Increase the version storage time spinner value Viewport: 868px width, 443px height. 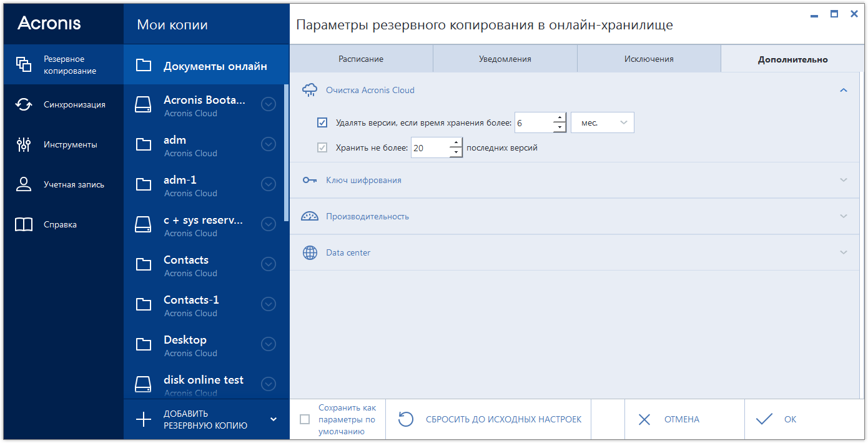point(560,118)
